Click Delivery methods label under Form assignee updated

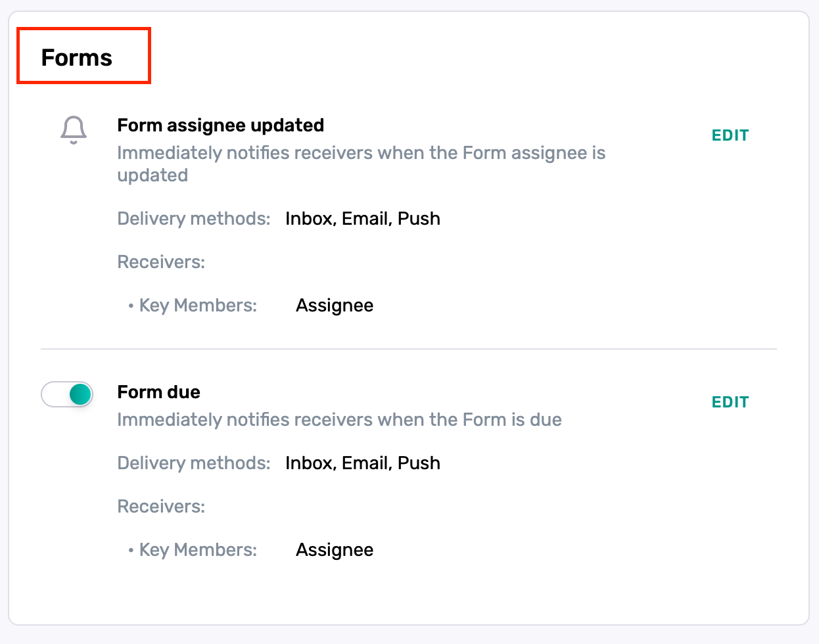pos(194,218)
